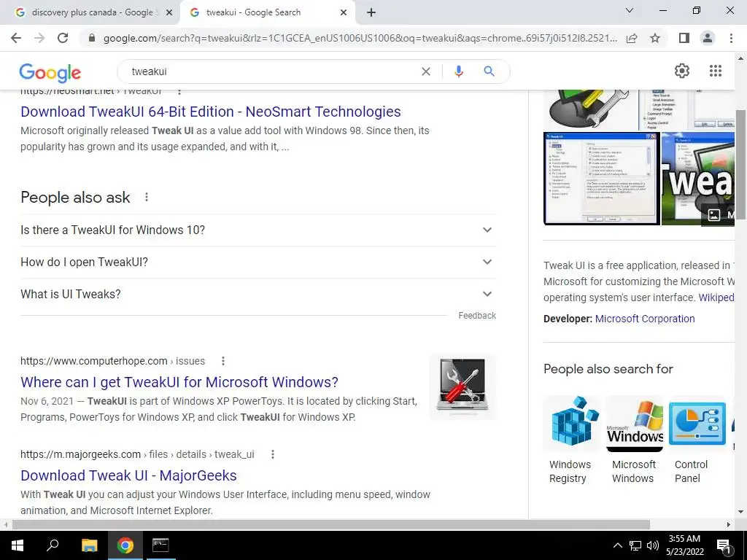Submit search with magnifier icon
Viewport: 747px width, 560px height.
coord(489,71)
